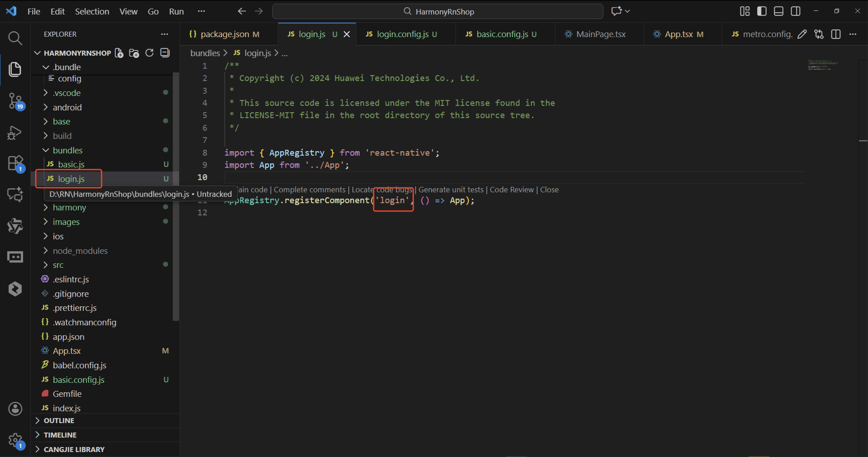Screen dimensions: 868x457
Task: Refresh the Explorer file tree
Action: click(x=149, y=53)
